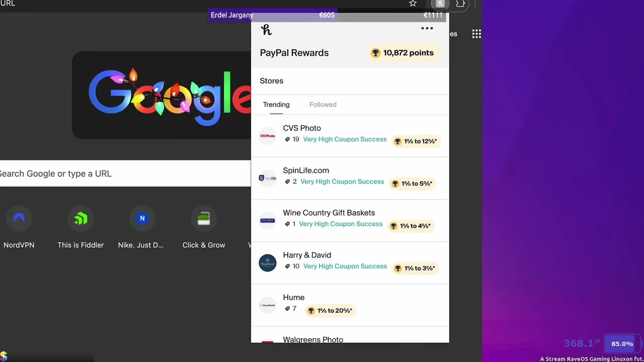Image resolution: width=644 pixels, height=362 pixels.
Task: Click the SpinLife.com store logo
Action: (x=268, y=178)
